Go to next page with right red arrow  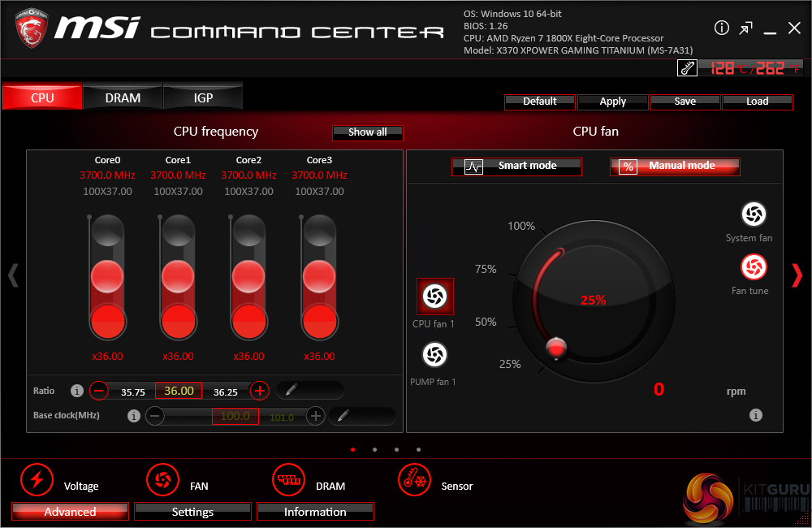point(797,275)
